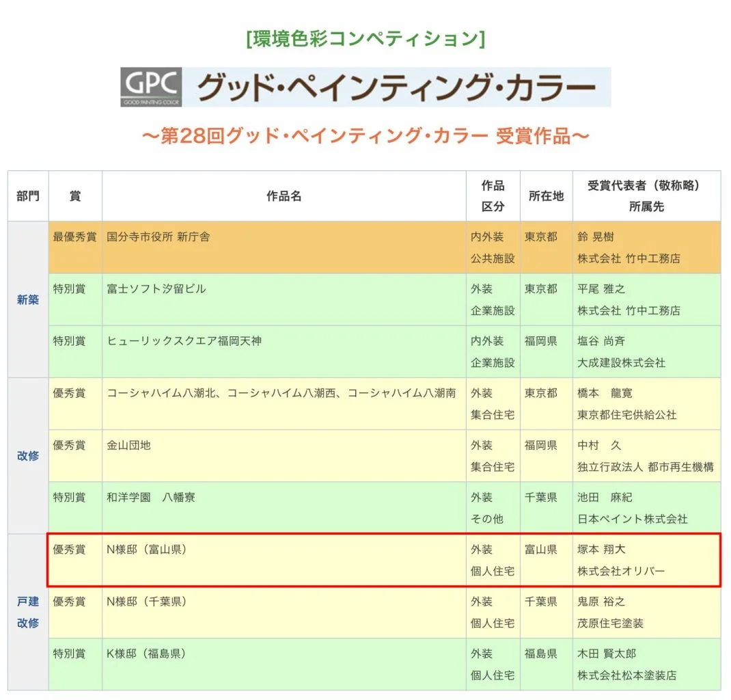
Task: Select the 富士ソフト汐留ビル entry
Action: [156, 289]
